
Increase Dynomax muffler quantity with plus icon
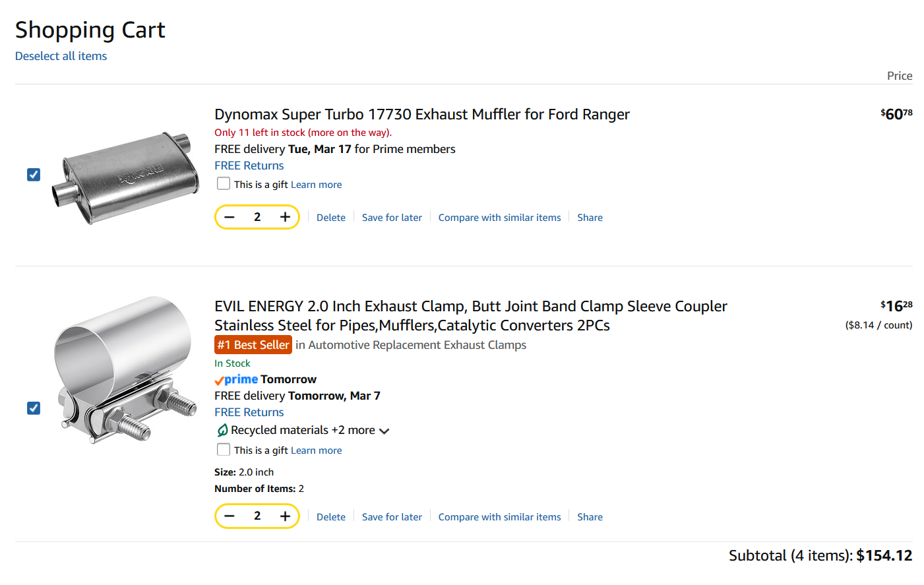tap(285, 217)
